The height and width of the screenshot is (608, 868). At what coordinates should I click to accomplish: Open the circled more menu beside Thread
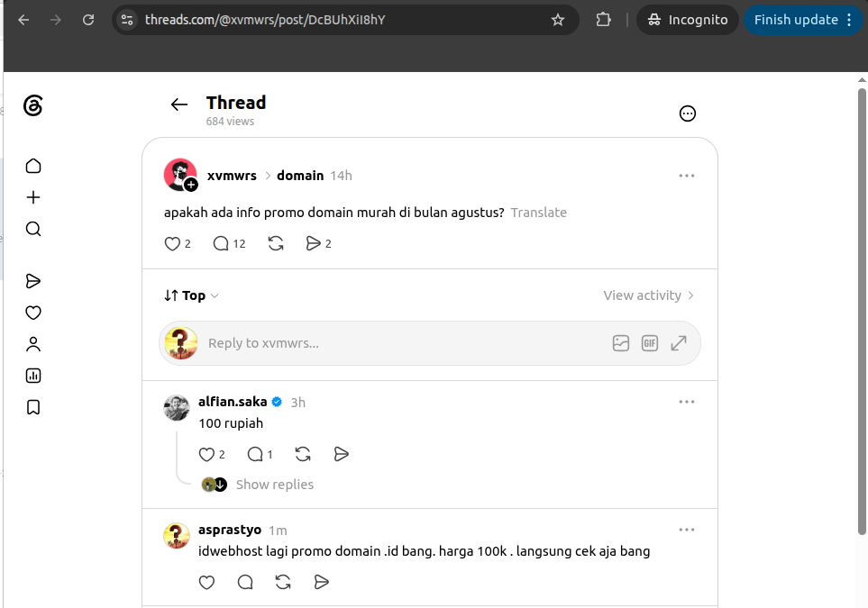[x=688, y=113]
